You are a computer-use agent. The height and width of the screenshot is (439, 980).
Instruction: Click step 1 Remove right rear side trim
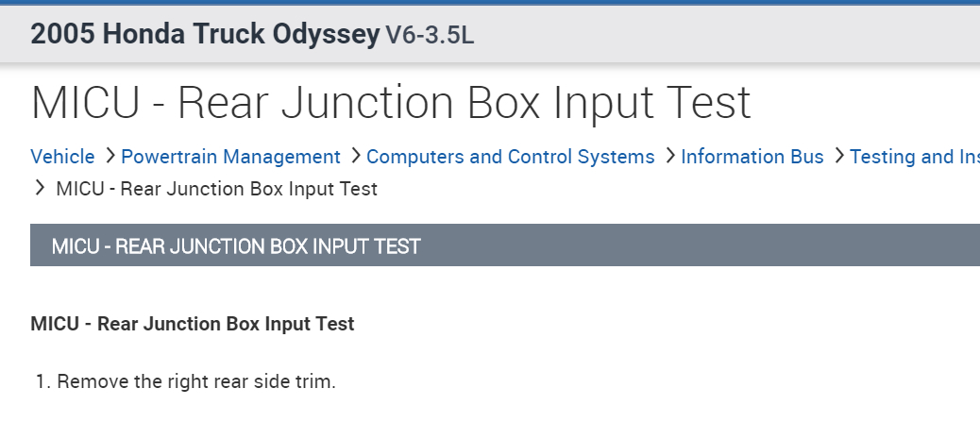coord(196,382)
